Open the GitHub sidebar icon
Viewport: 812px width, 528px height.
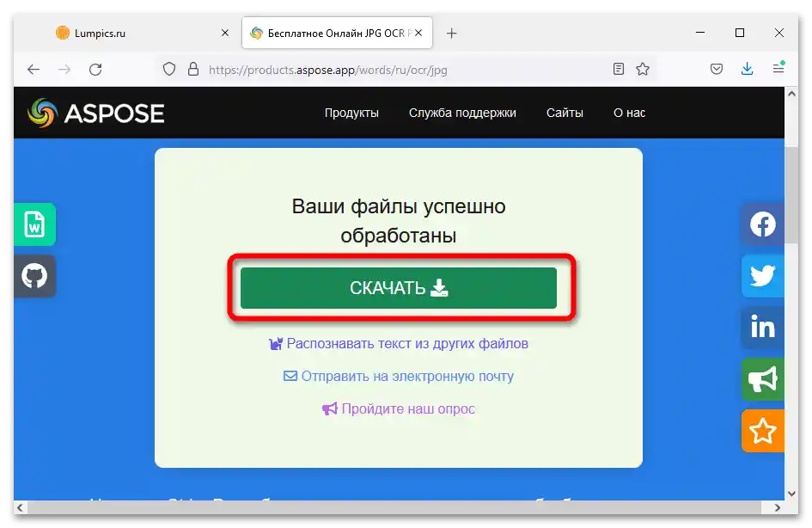34,276
